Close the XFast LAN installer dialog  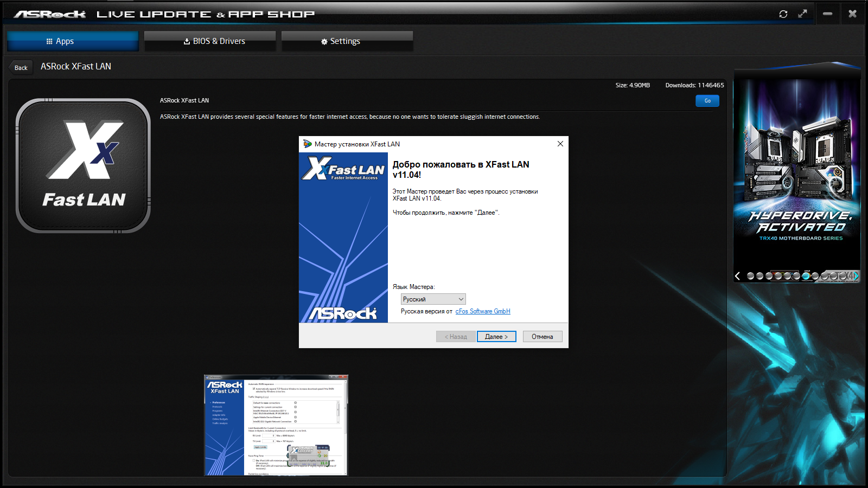[x=560, y=144]
